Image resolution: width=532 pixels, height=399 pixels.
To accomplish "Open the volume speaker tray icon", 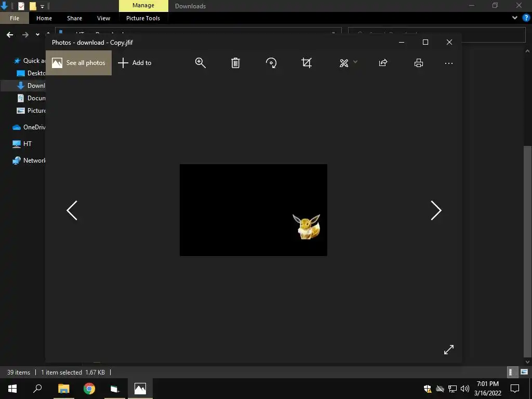I will (x=465, y=389).
